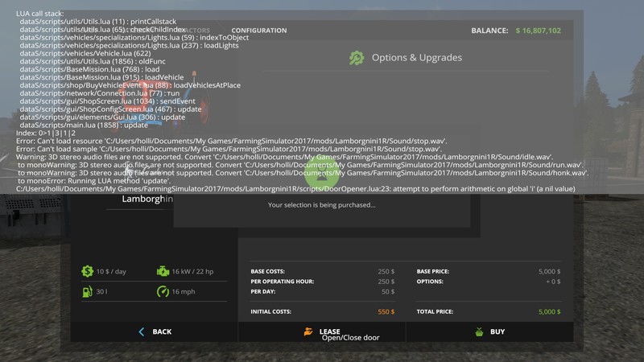Click the orange hand icon on Lease

pyautogui.click(x=307, y=331)
